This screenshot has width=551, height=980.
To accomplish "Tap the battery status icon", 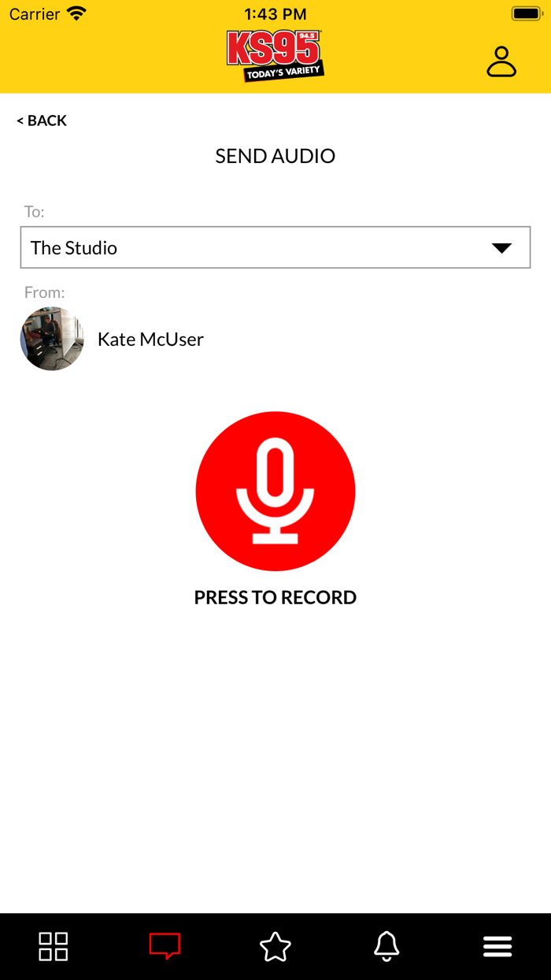I will point(527,13).
